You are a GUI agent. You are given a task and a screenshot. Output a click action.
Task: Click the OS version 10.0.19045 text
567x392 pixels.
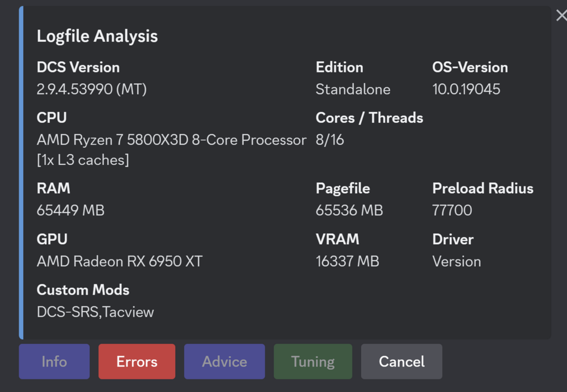point(466,89)
